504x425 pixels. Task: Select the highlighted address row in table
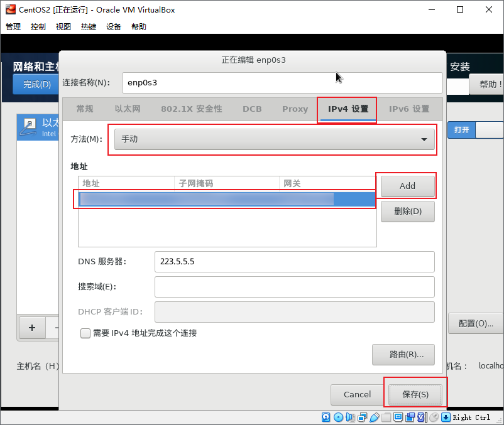pos(226,200)
